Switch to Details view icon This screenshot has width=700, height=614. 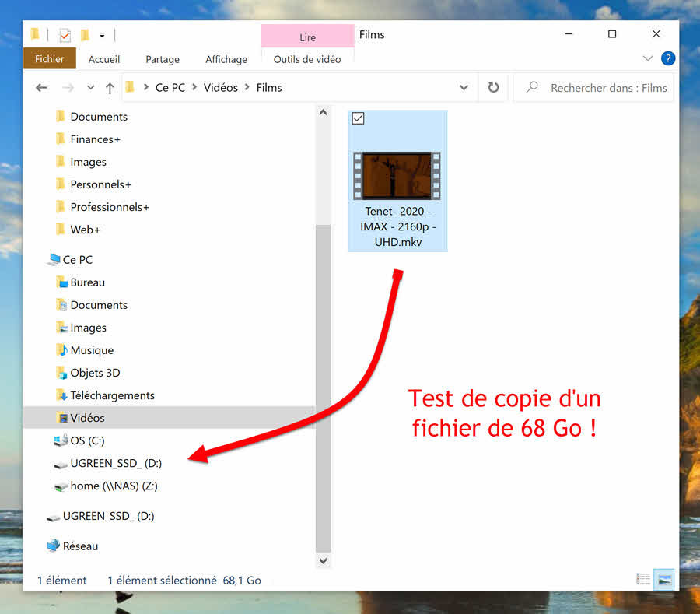click(643, 579)
